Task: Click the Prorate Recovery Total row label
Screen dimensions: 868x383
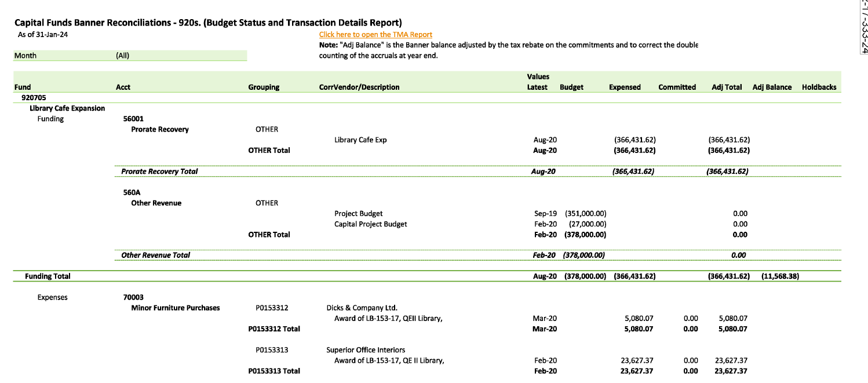Action: coord(159,172)
